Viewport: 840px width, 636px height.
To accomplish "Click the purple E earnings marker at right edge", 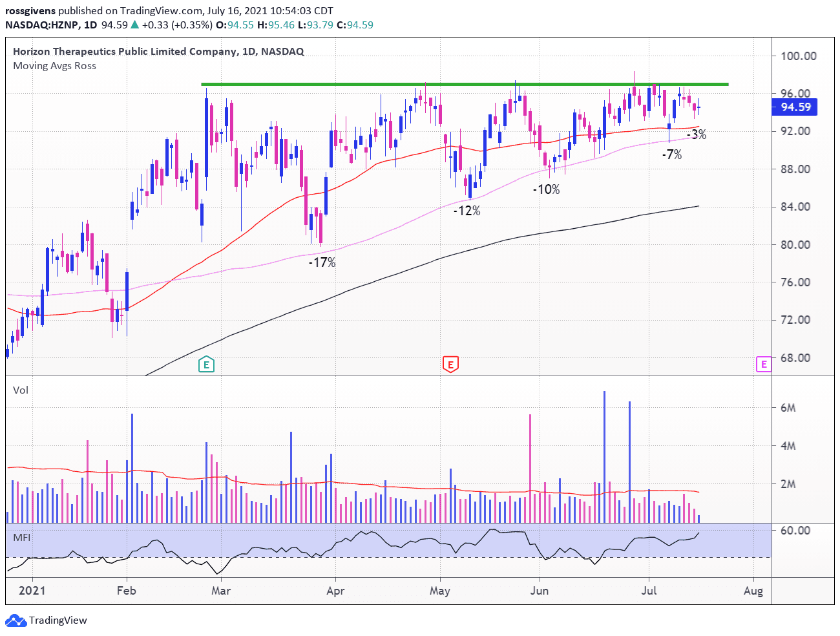I will (x=762, y=364).
